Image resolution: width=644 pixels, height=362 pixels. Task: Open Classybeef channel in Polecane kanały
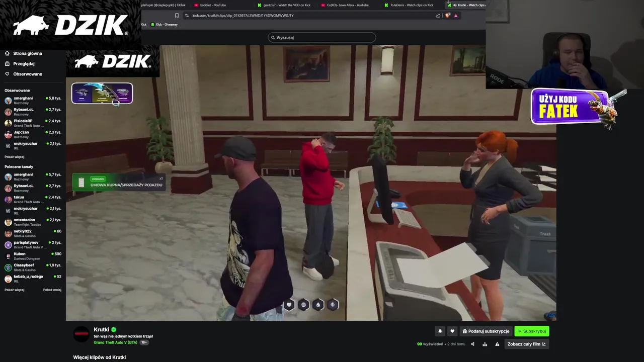coord(33,267)
